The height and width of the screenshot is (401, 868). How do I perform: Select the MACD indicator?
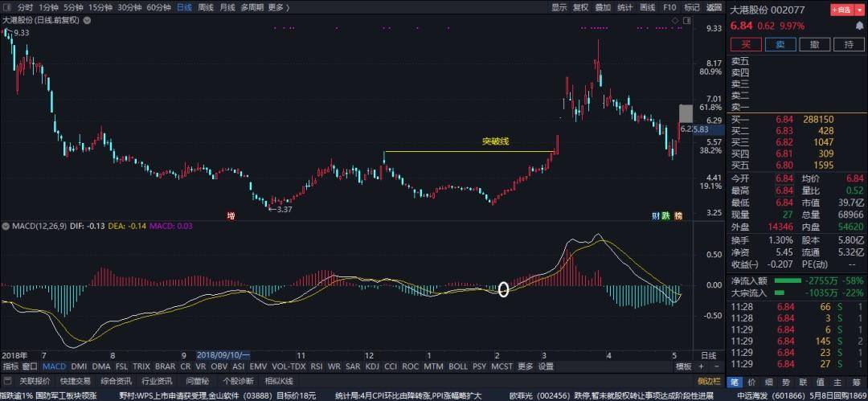tap(55, 366)
